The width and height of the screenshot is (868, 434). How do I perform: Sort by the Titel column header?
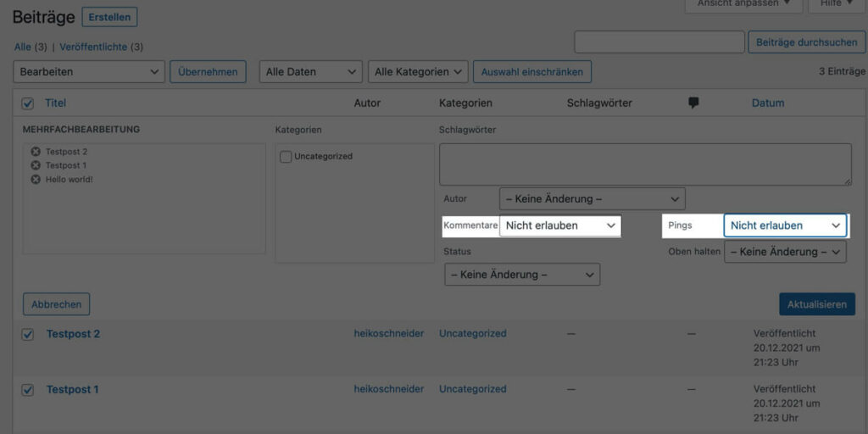(55, 103)
